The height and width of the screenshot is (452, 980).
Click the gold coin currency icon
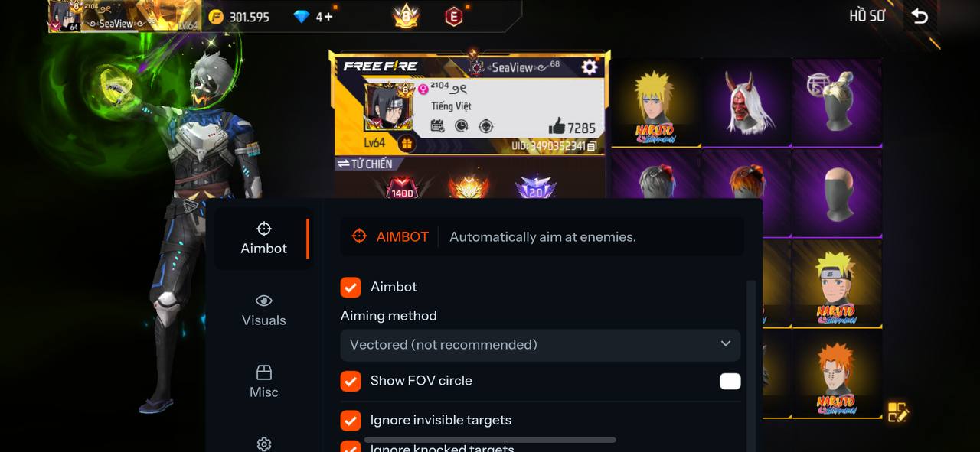tap(217, 16)
